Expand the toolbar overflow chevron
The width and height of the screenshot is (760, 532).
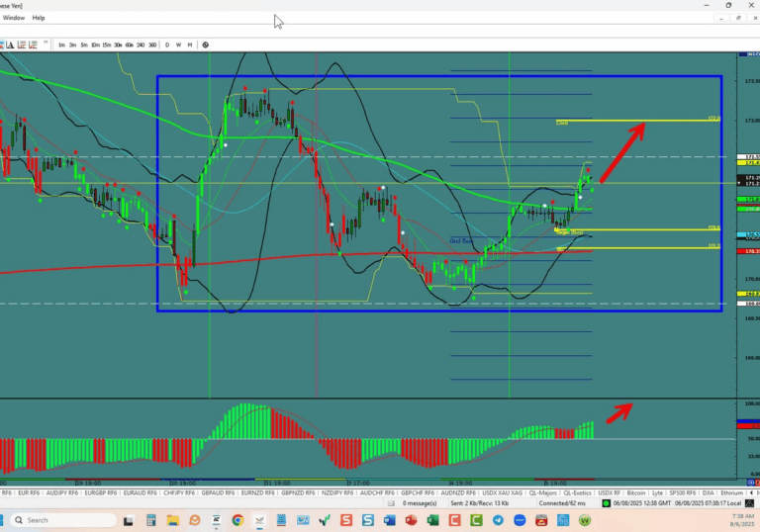click(46, 44)
